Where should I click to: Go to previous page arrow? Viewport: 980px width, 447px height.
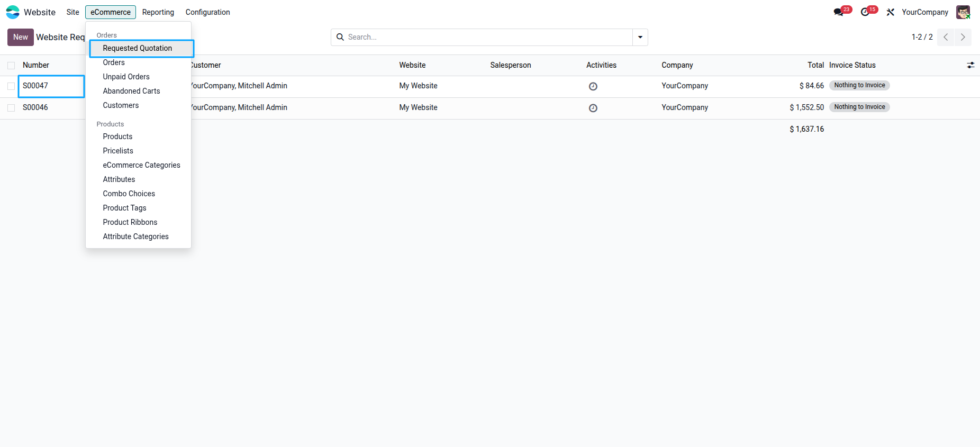pyautogui.click(x=946, y=37)
